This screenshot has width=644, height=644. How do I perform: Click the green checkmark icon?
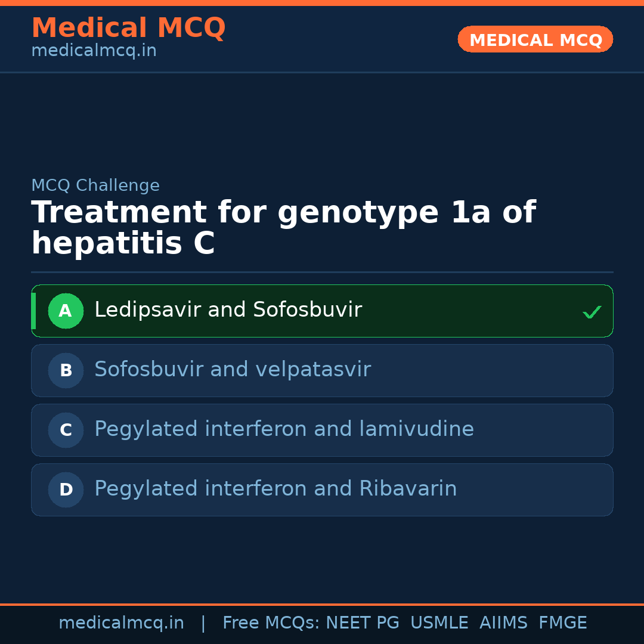click(592, 312)
